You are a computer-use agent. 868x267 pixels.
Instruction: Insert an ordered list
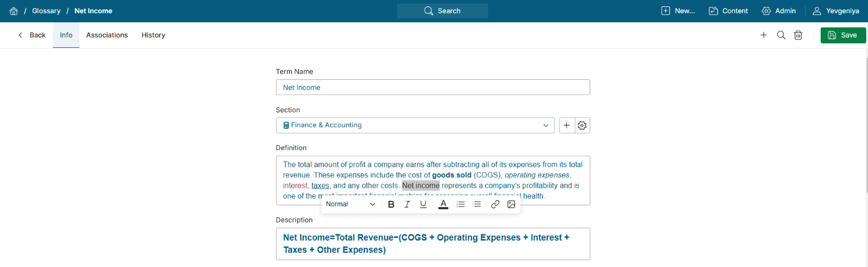[461, 204]
